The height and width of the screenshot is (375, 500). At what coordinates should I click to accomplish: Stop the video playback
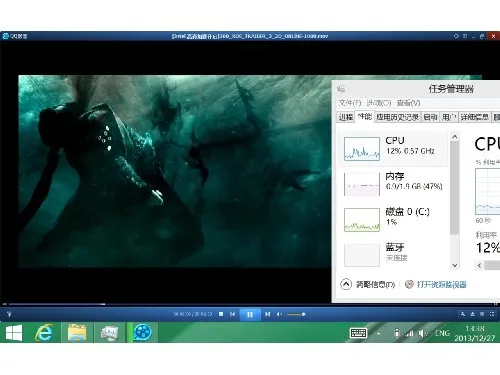[x=221, y=314]
